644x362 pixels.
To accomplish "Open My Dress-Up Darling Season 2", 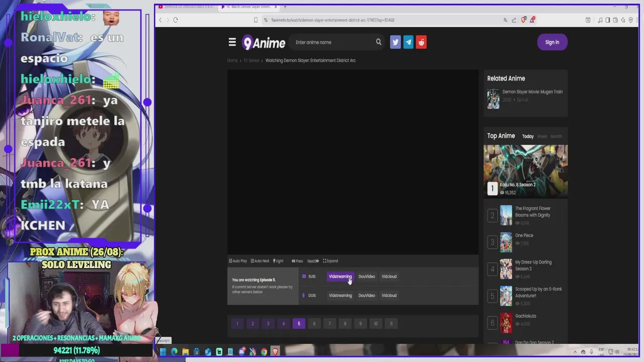I will [533, 265].
